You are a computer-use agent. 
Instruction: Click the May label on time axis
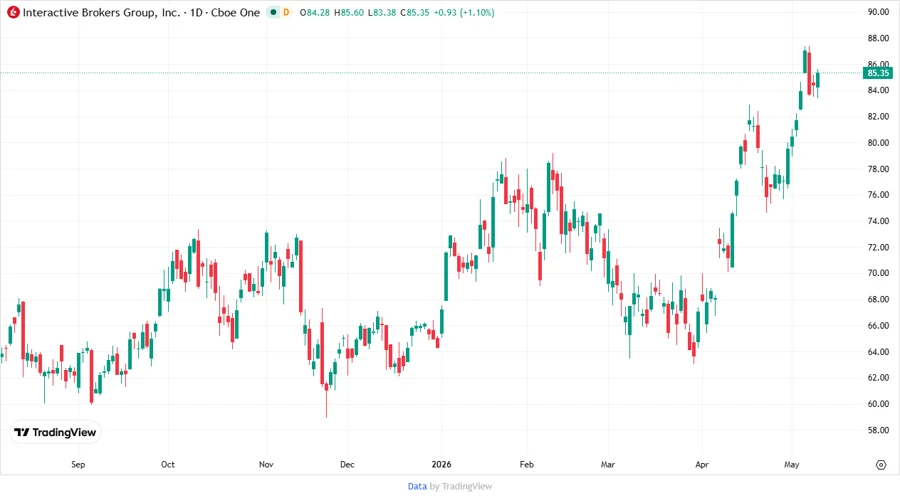pos(792,464)
